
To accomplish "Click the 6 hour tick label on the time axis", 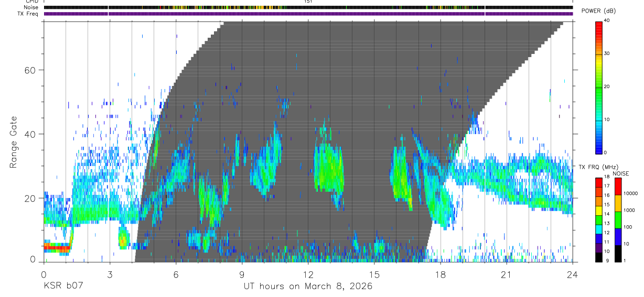I will [x=176, y=274].
